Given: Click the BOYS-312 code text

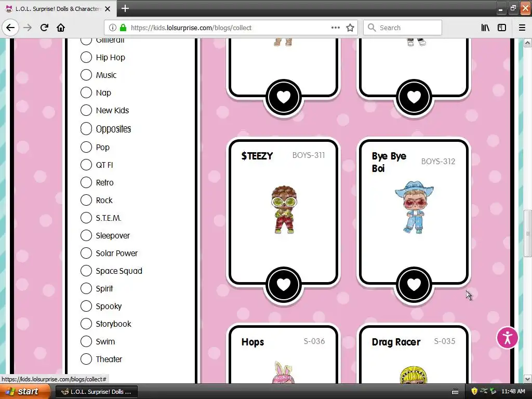Looking at the screenshot, I should tap(438, 161).
